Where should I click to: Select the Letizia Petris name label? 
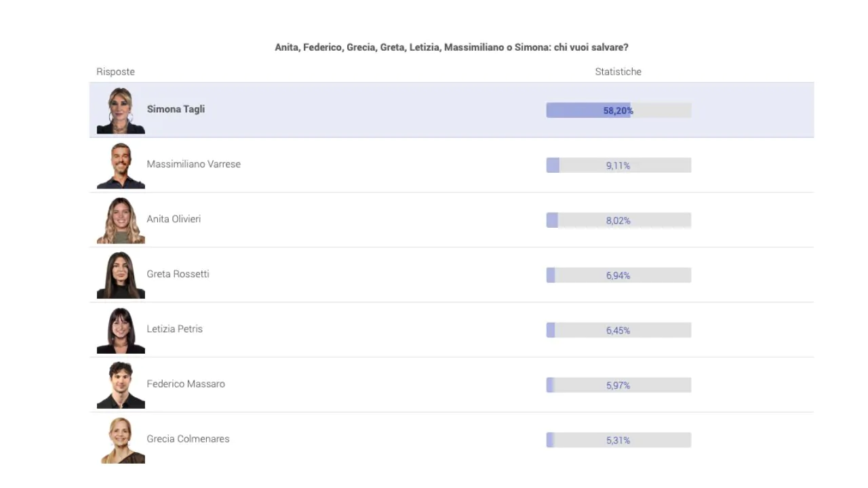click(x=174, y=329)
